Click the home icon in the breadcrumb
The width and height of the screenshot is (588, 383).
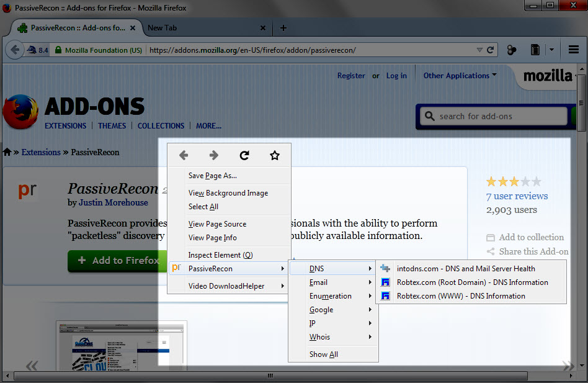pos(7,152)
